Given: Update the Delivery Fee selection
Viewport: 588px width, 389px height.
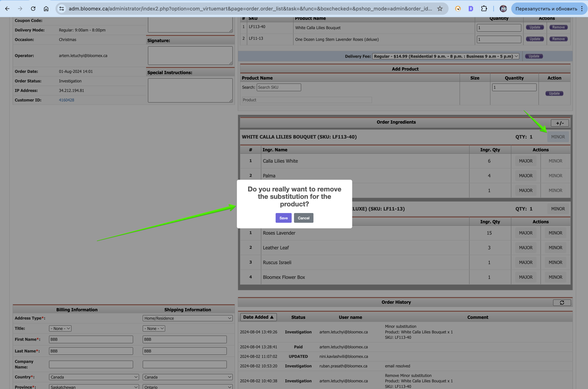Looking at the screenshot, I should 534,56.
